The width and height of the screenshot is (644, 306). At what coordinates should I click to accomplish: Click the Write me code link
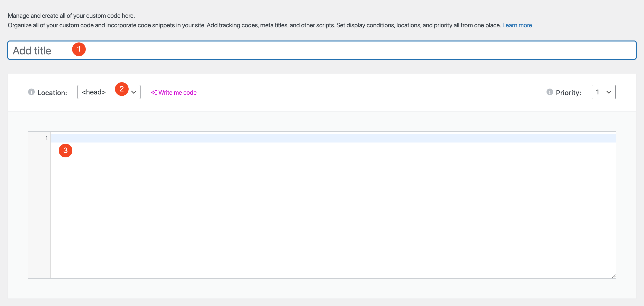point(177,92)
